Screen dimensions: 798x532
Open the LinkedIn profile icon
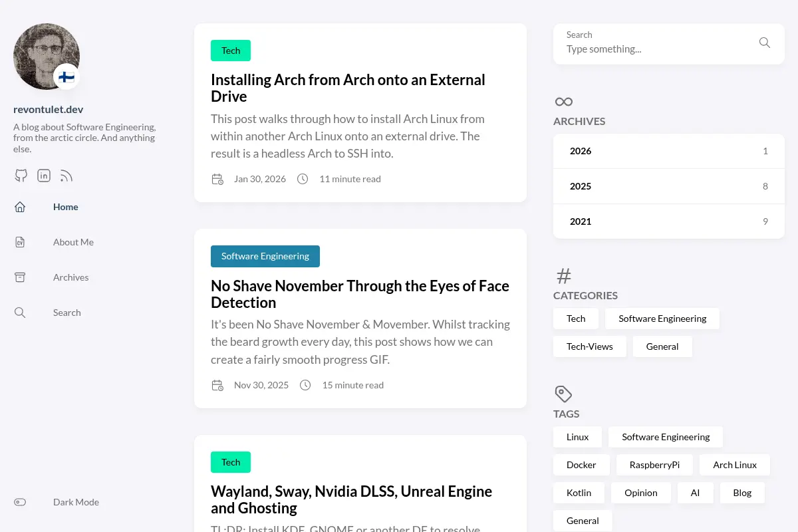(x=44, y=176)
